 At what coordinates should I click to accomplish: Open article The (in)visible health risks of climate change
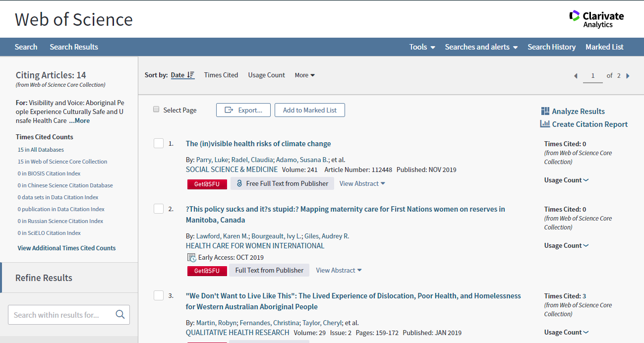click(x=258, y=143)
